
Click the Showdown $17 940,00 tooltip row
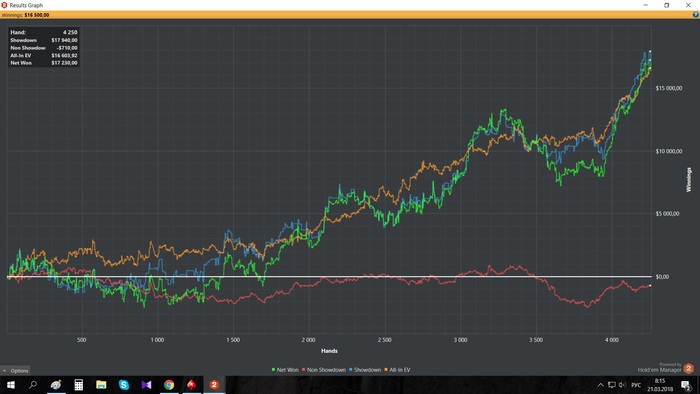pos(44,40)
